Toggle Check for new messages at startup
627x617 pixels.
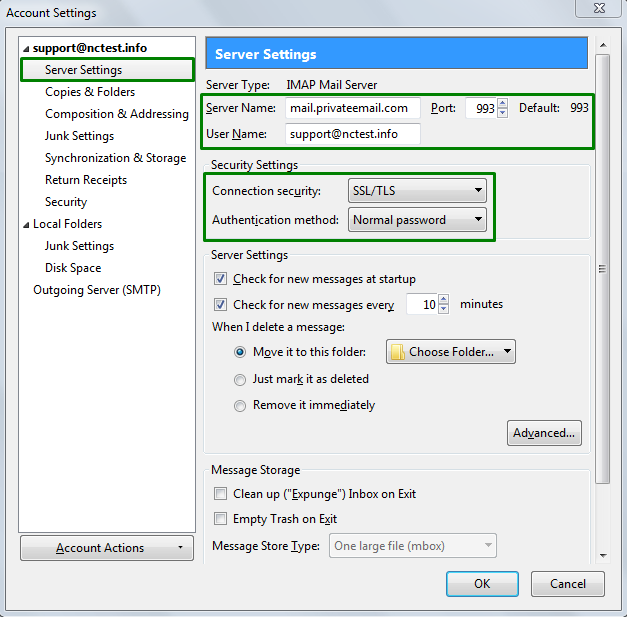[221, 279]
